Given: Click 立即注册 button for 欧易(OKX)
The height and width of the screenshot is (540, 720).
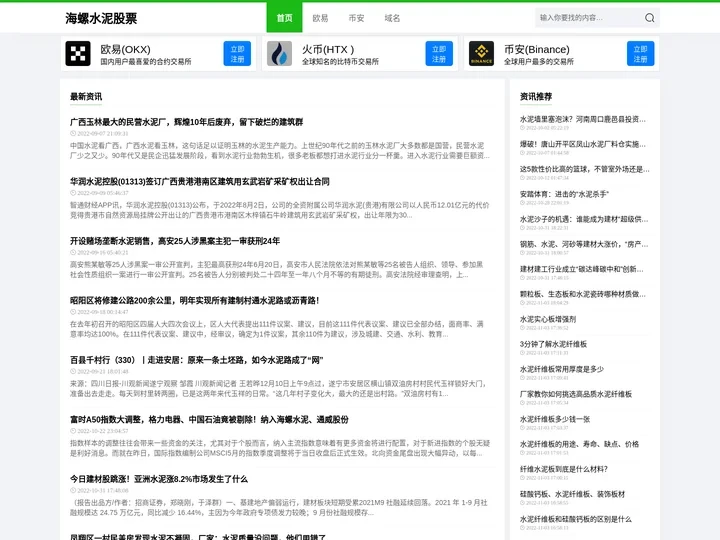Looking at the screenshot, I should pyautogui.click(x=237, y=54).
